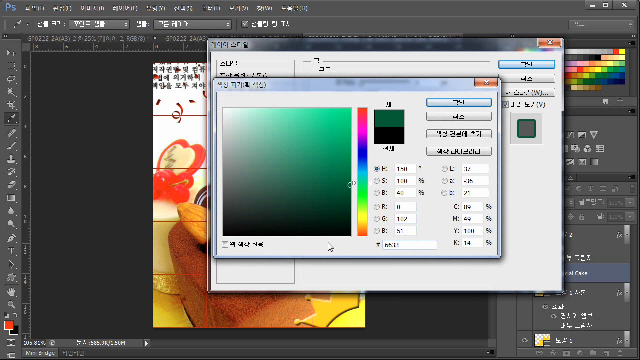
Task: Add Color Lookup adjustment icon
Action: click(x=600, y=149)
